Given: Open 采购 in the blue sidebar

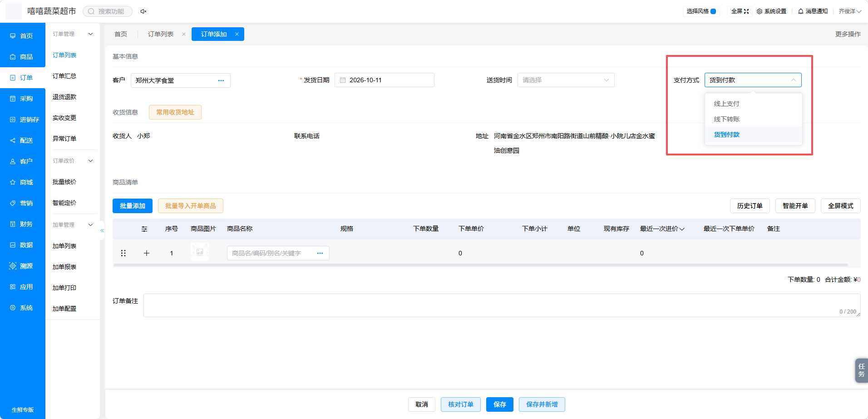Looking at the screenshot, I should (23, 99).
